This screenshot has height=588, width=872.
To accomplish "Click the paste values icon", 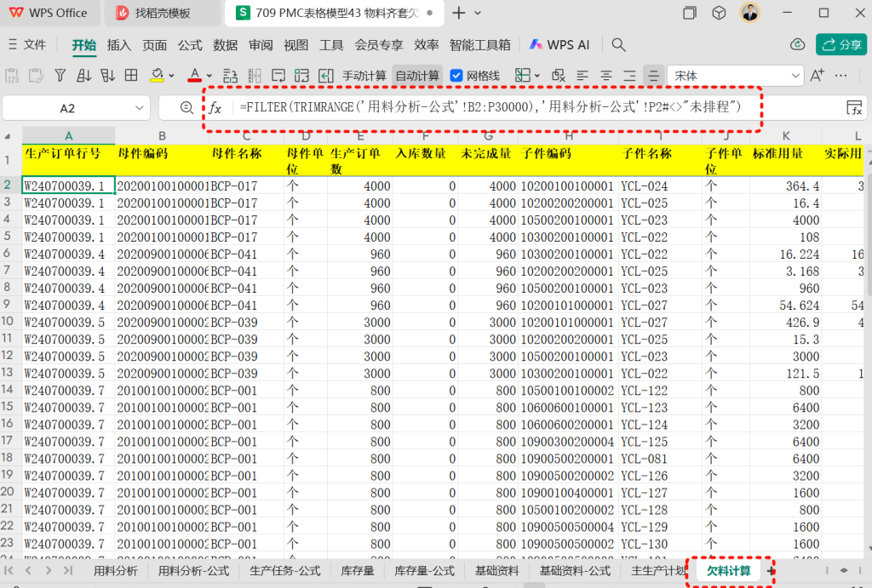I will [12, 76].
